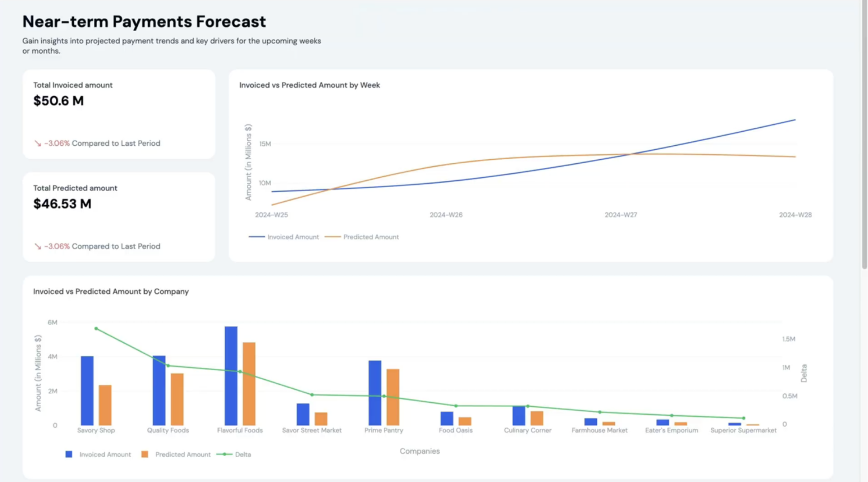The height and width of the screenshot is (482, 868).
Task: Select the orange square swatch in company chart legend
Action: 145,454
